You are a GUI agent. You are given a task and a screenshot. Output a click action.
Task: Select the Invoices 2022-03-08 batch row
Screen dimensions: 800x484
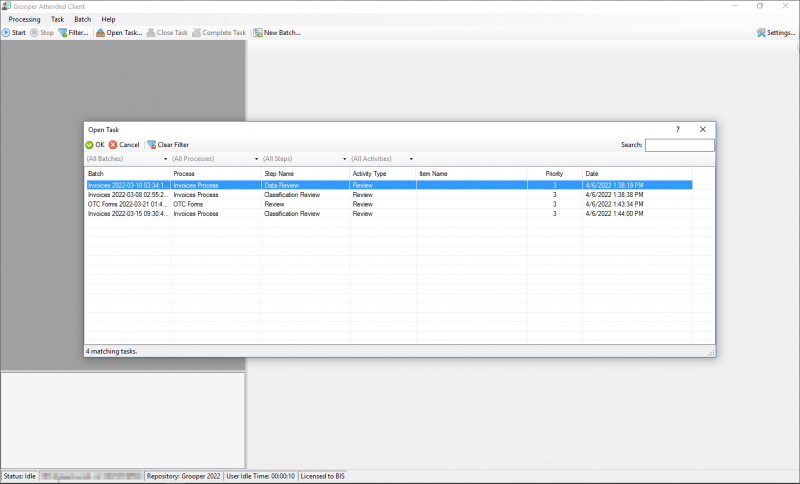(x=389, y=195)
